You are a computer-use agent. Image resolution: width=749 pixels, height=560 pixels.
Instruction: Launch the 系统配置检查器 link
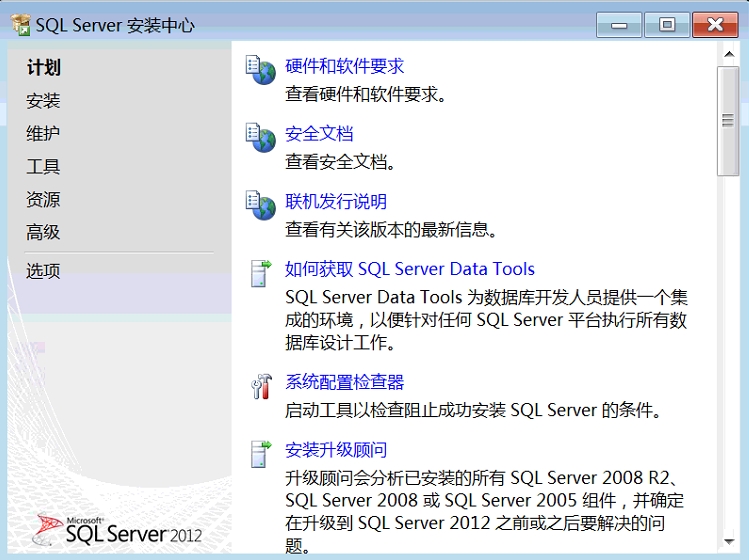344,382
